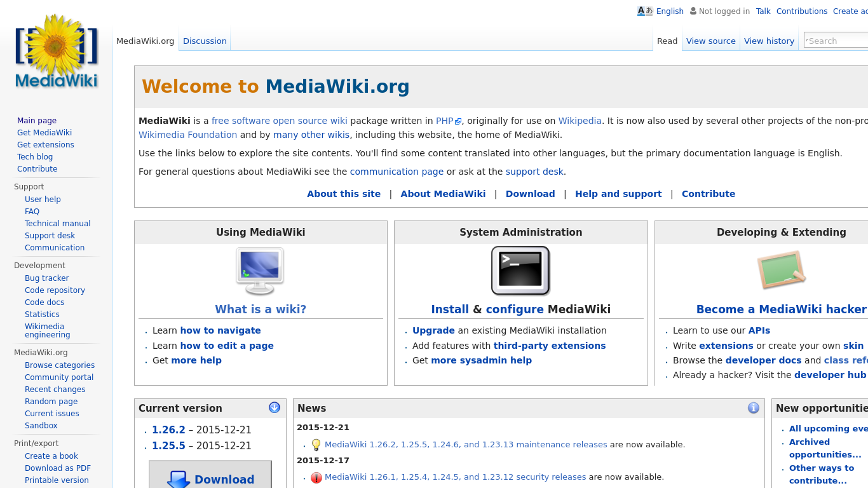Open Code repository link
The height and width of the screenshot is (488, 868).
point(55,290)
